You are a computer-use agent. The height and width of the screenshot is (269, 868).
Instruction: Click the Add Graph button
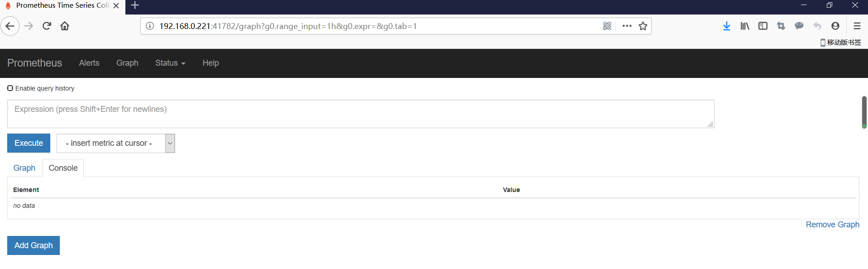(34, 245)
